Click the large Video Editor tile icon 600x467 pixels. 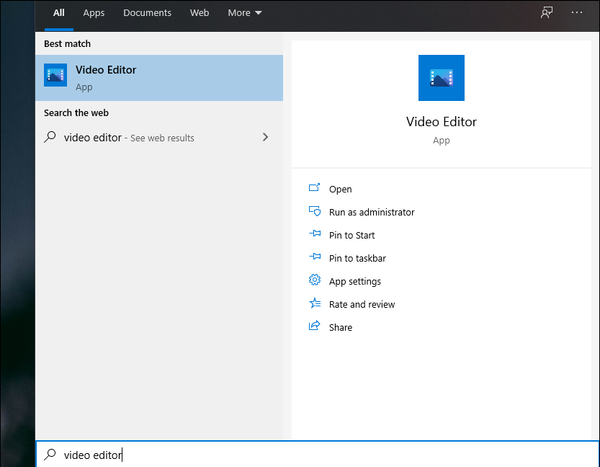click(441, 78)
